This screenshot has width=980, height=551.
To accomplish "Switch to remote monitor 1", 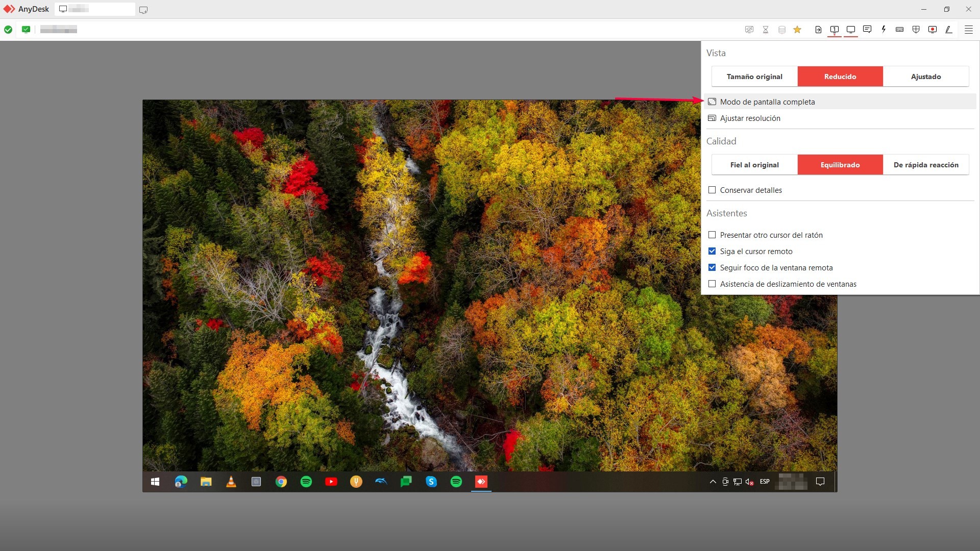I will point(835,30).
